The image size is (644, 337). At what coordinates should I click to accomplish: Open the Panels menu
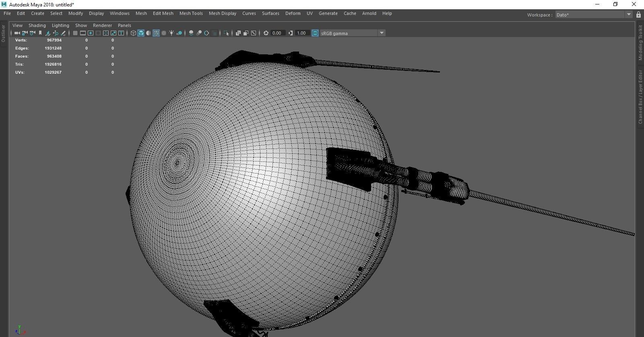coord(124,25)
